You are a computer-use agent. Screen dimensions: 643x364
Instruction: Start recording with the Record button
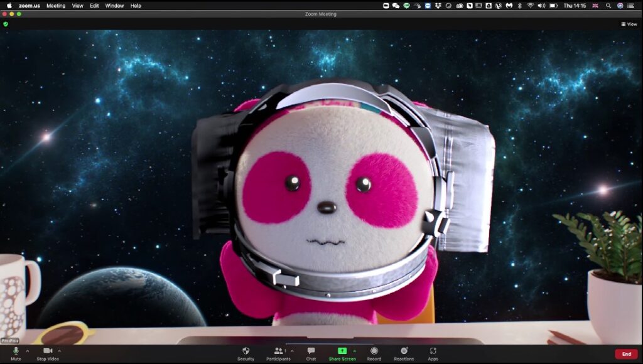374,354
